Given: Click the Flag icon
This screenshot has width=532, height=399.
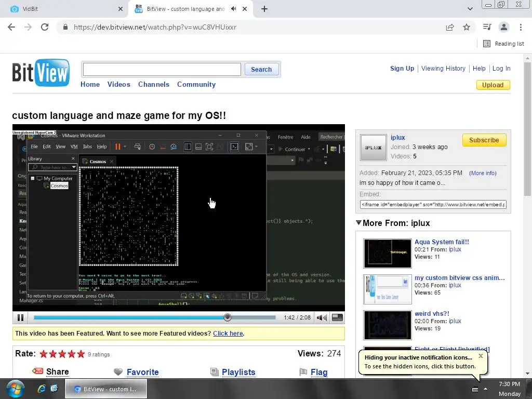Looking at the screenshot, I should tap(303, 372).
